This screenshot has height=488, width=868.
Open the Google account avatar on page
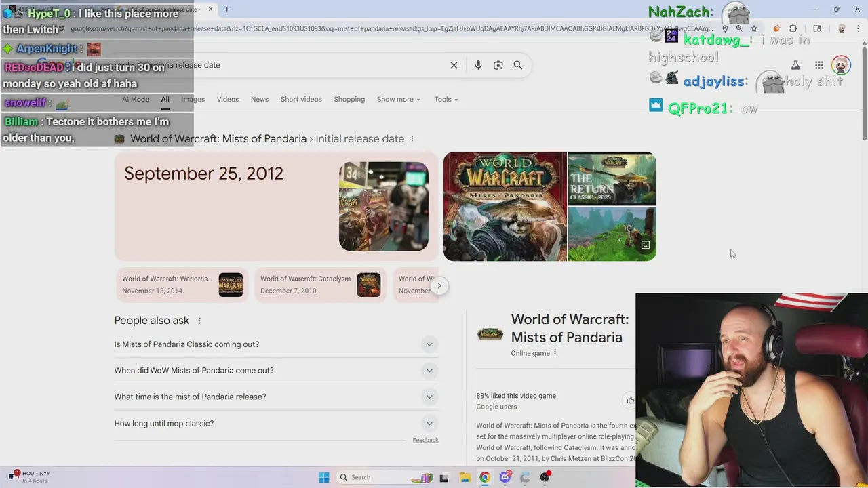tap(841, 65)
